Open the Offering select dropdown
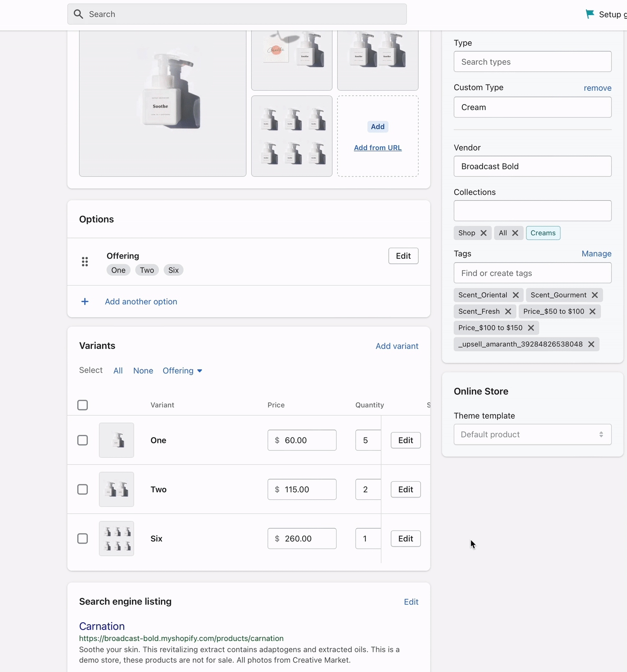Screen dimensions: 627x672 [182, 370]
